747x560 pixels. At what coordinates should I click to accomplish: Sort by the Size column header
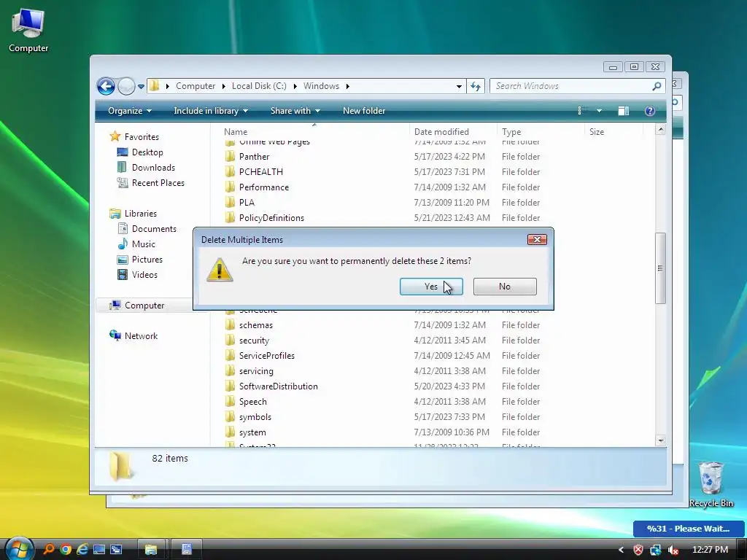pos(614,131)
